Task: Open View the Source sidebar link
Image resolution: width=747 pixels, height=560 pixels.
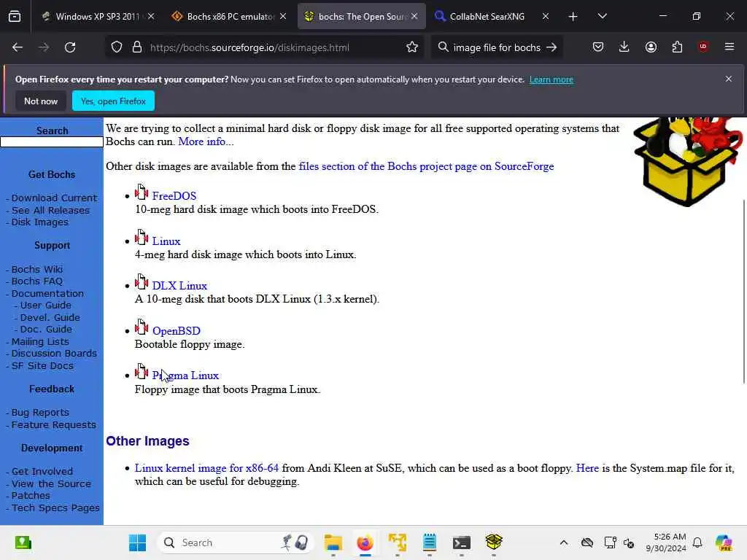Action: (51, 484)
